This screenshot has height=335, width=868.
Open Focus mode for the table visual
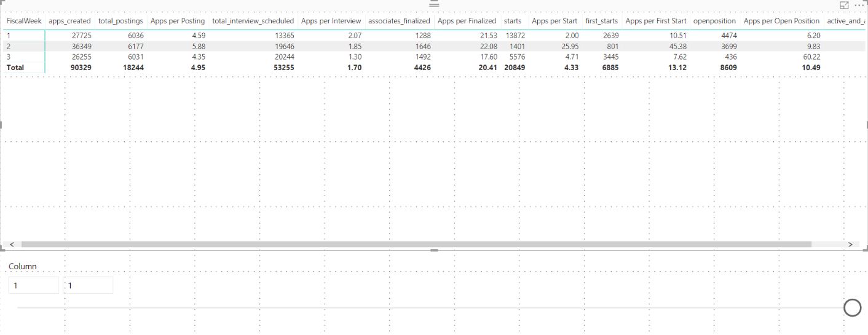tap(844, 5)
